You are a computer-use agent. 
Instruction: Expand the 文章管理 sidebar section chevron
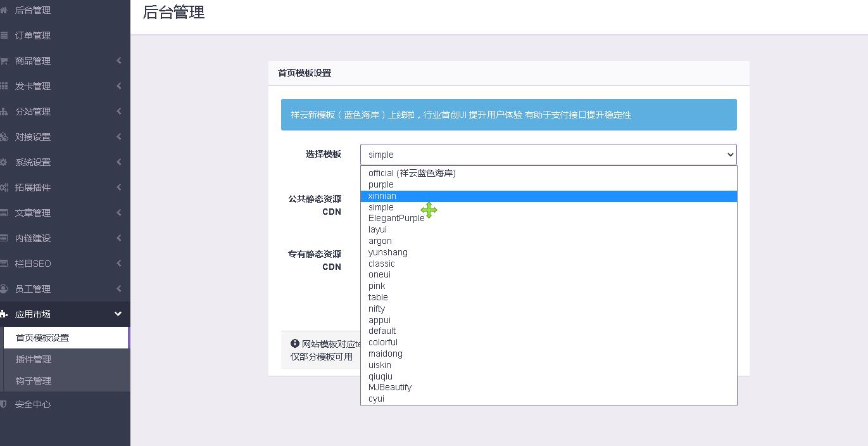point(118,213)
